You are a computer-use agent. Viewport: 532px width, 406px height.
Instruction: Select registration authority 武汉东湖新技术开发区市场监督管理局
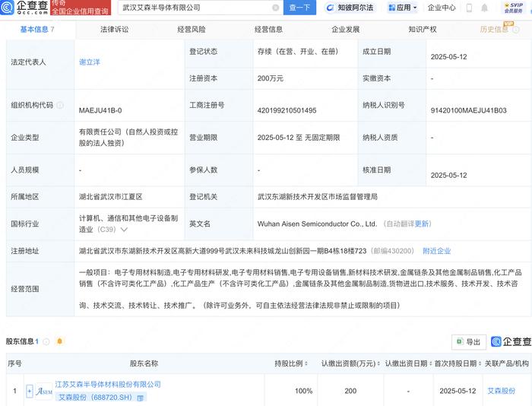click(x=317, y=197)
